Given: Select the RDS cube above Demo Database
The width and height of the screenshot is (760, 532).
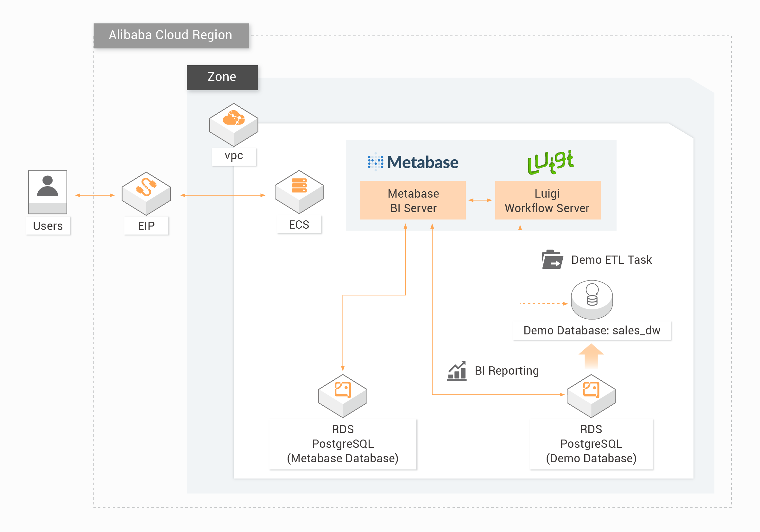Looking at the screenshot, I should 591,396.
